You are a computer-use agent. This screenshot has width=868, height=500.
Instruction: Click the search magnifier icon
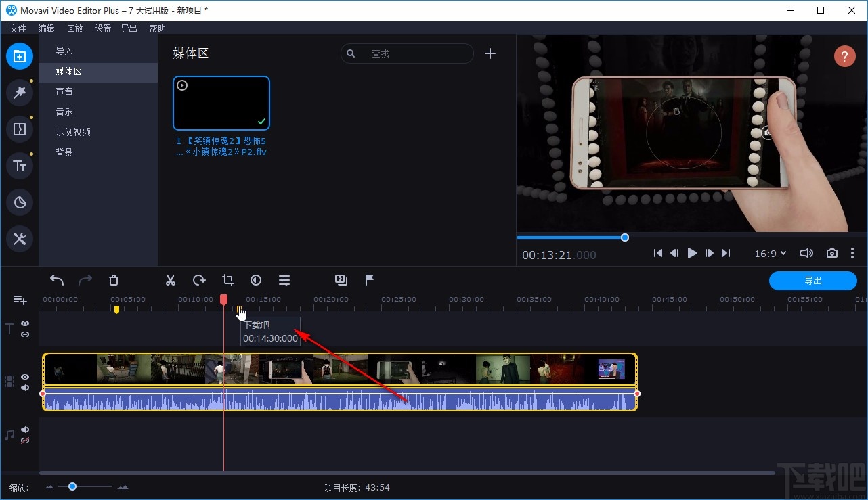tap(351, 53)
